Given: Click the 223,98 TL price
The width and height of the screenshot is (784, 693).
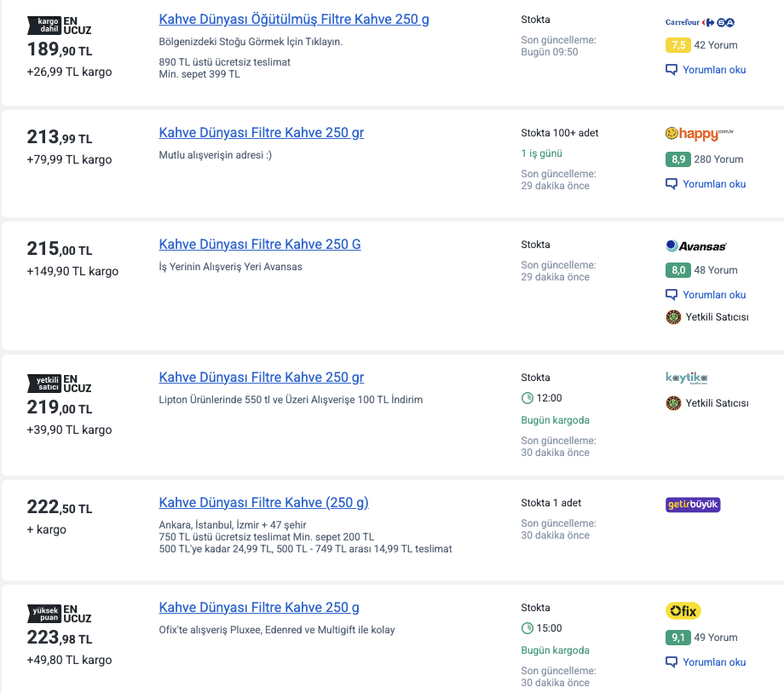Looking at the screenshot, I should tap(60, 638).
